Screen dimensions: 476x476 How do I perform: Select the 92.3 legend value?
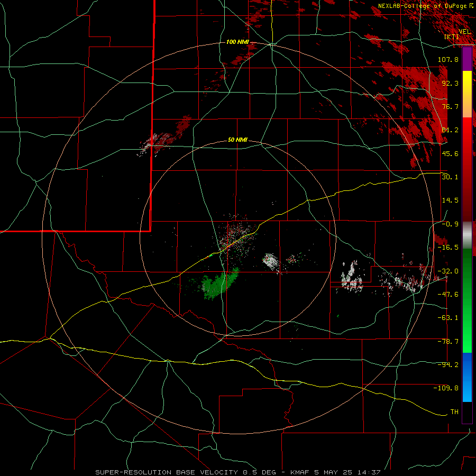450,83
